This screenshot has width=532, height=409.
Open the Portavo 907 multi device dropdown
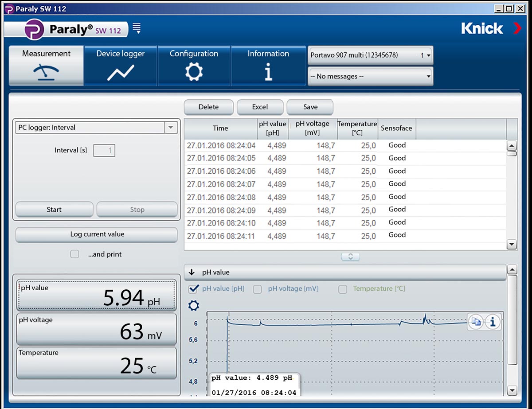coord(370,55)
